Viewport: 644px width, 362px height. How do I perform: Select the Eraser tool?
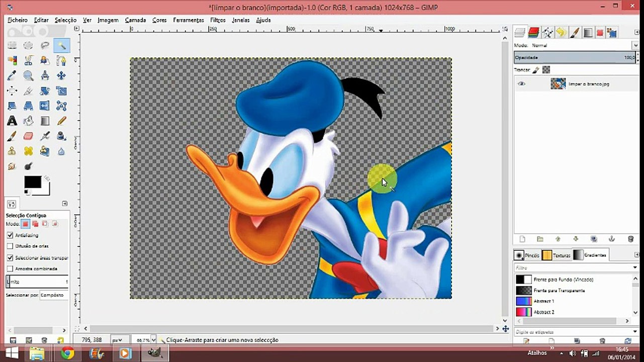click(x=29, y=136)
